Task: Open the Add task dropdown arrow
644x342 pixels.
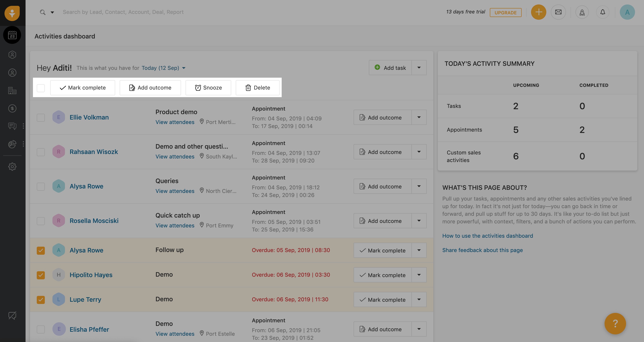Action: tap(419, 68)
